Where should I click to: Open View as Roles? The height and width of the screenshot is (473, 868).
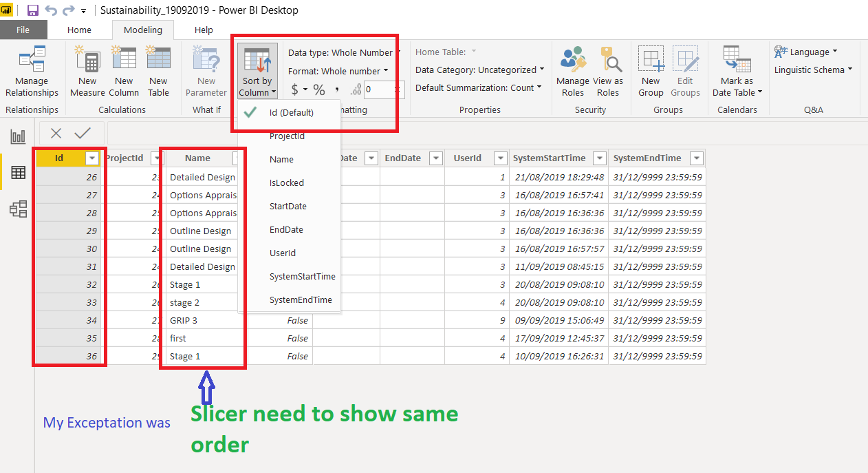click(x=607, y=72)
